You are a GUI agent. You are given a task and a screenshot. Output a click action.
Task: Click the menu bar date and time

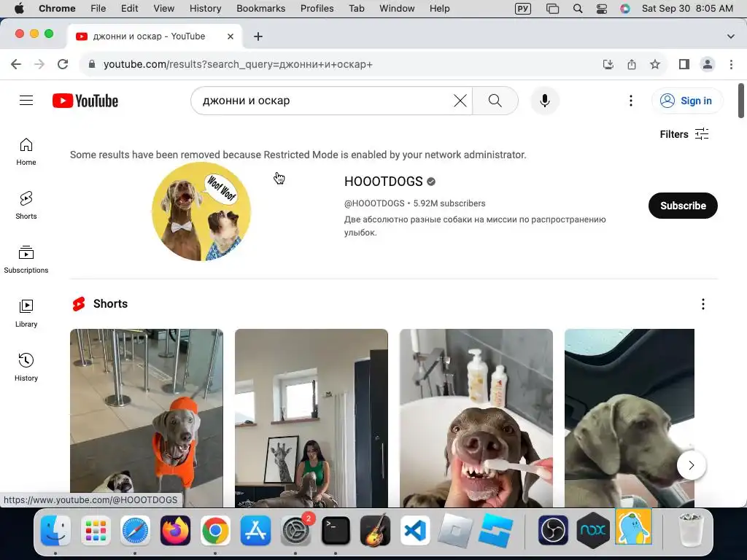687,9
